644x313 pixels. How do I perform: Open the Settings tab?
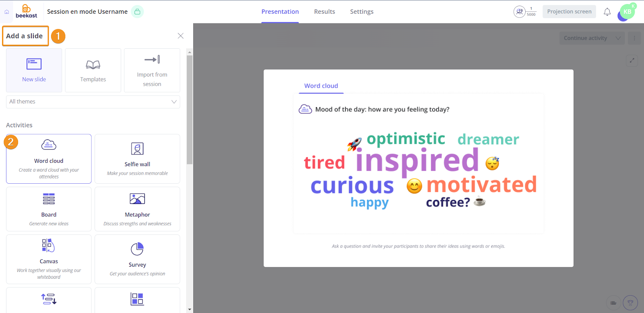[x=361, y=12]
